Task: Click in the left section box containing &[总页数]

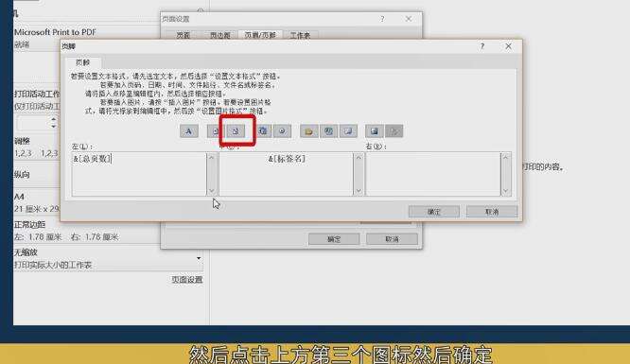Action: click(x=139, y=174)
